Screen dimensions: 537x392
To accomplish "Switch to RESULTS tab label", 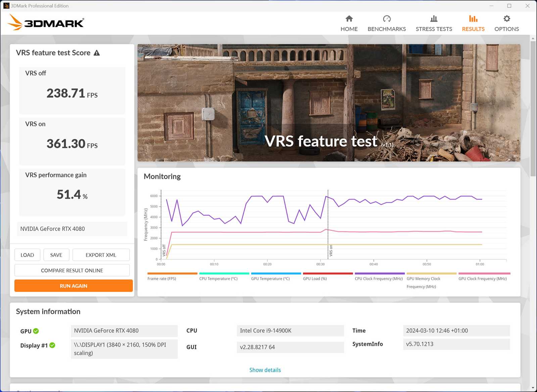I will 473,29.
